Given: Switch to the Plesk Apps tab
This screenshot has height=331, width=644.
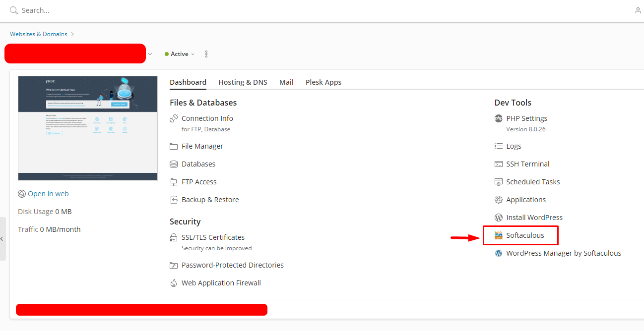Looking at the screenshot, I should click(x=323, y=82).
